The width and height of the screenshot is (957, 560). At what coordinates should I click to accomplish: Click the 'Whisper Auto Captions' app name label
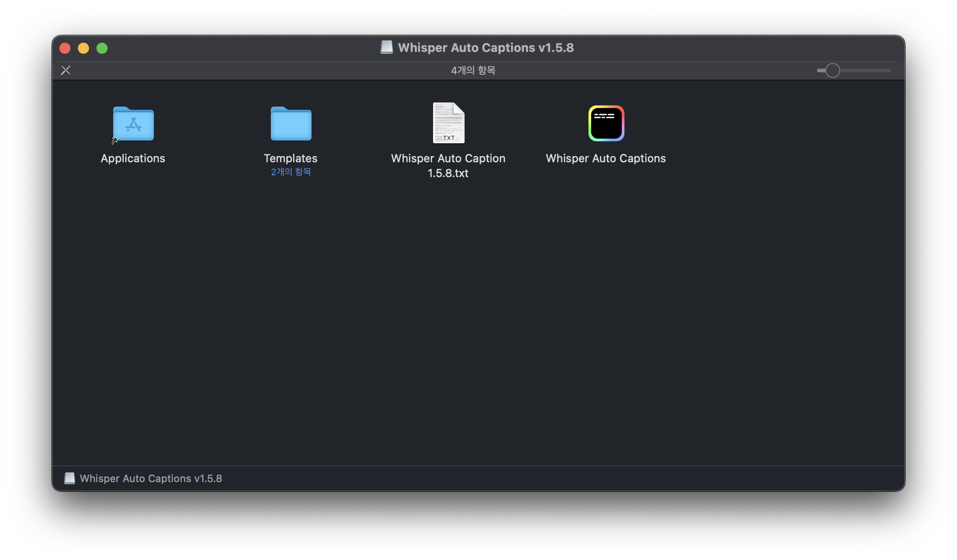pyautogui.click(x=606, y=159)
